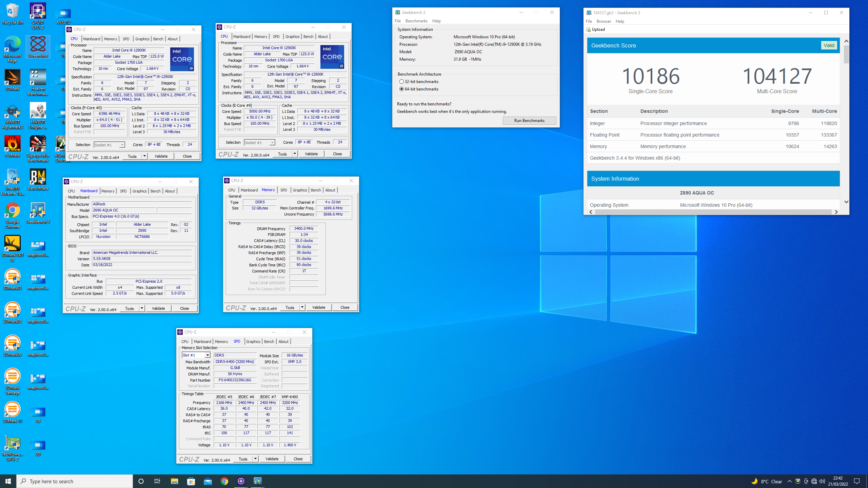Open Help menu in Geekbench results window
The width and height of the screenshot is (868, 488).
620,21
